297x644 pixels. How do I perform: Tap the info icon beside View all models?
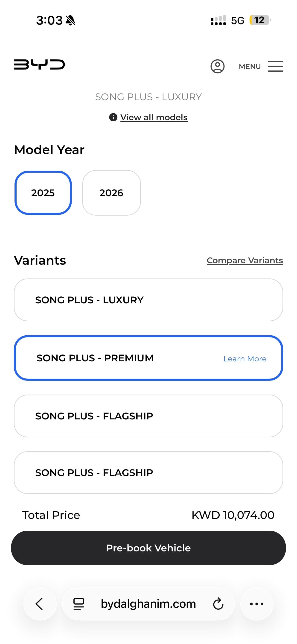point(113,117)
